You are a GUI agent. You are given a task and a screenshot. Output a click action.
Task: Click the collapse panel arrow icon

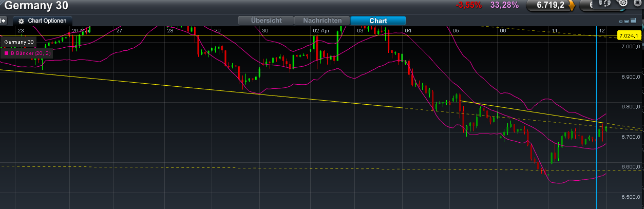click(3, 21)
